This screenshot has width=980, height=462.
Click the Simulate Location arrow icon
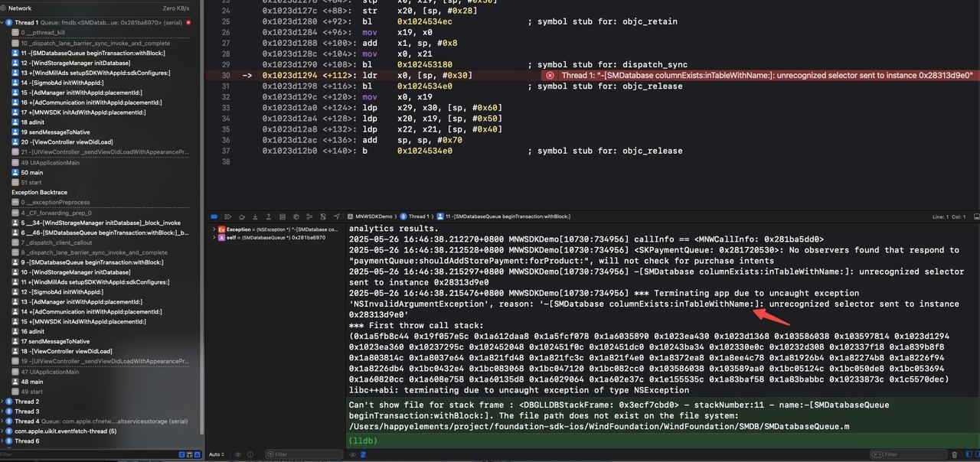click(x=335, y=216)
